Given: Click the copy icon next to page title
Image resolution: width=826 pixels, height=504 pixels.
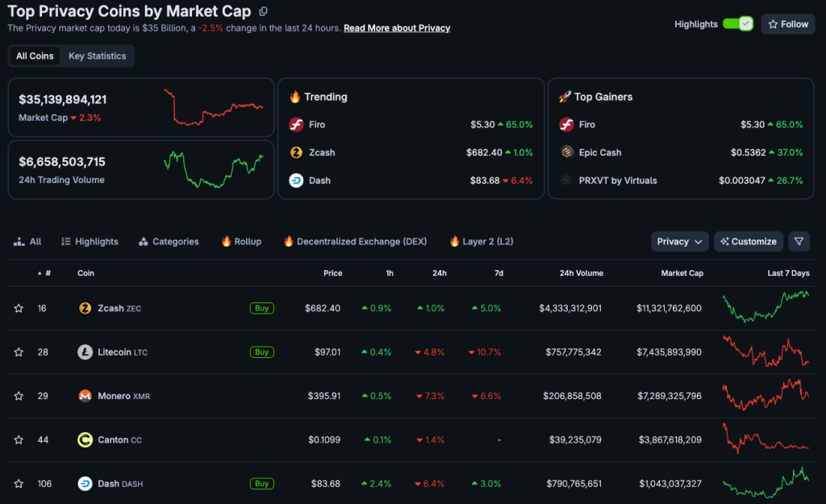Looking at the screenshot, I should 265,11.
